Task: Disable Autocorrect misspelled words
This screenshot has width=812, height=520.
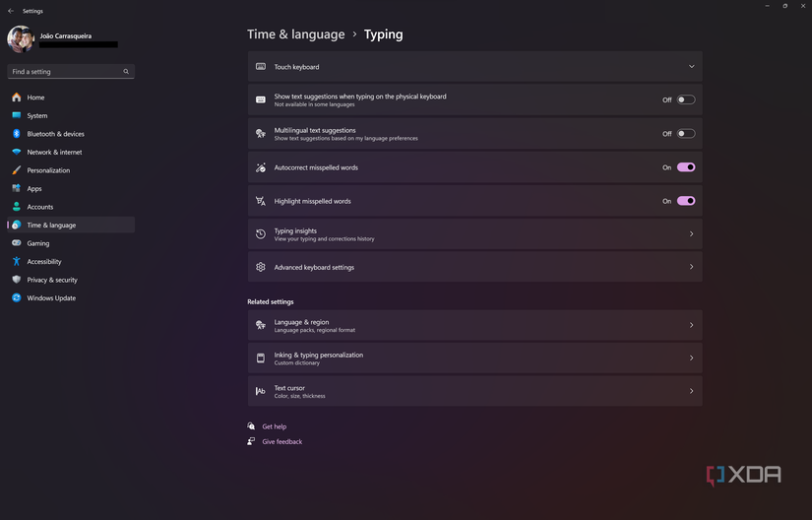Action: [x=686, y=167]
